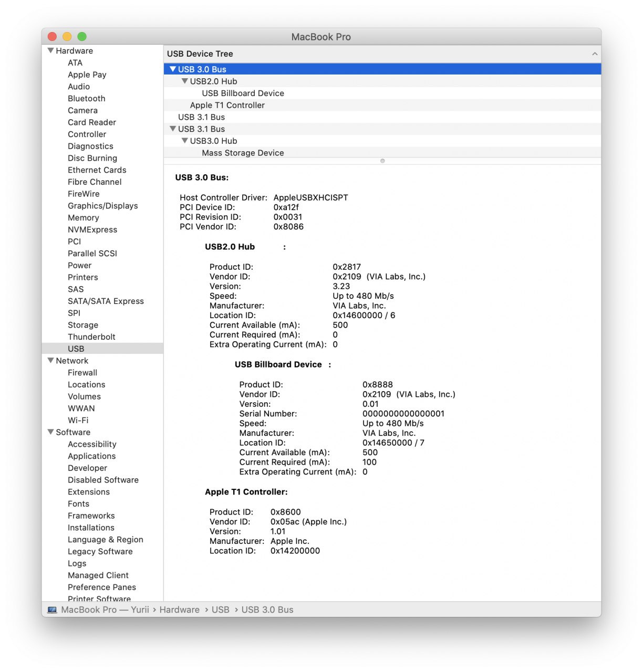Select Language & Region in the sidebar
Screen dimensions: 643x672
[105, 540]
